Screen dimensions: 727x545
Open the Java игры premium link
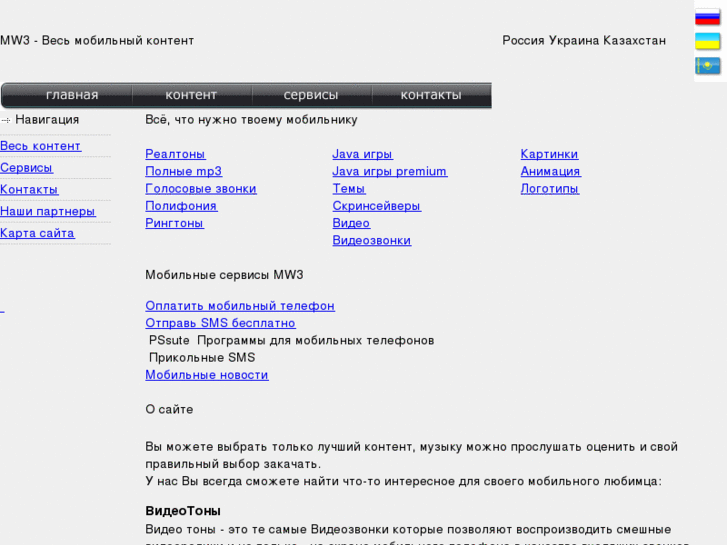(389, 171)
